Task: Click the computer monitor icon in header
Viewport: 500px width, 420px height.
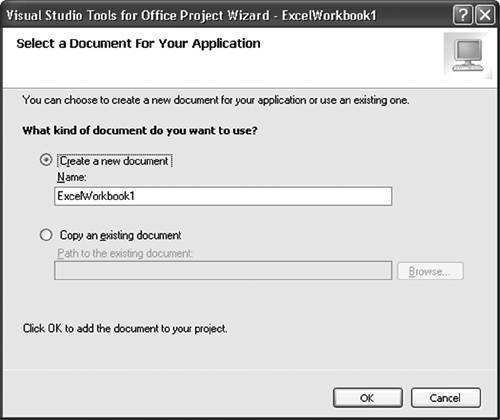Action: (468, 55)
